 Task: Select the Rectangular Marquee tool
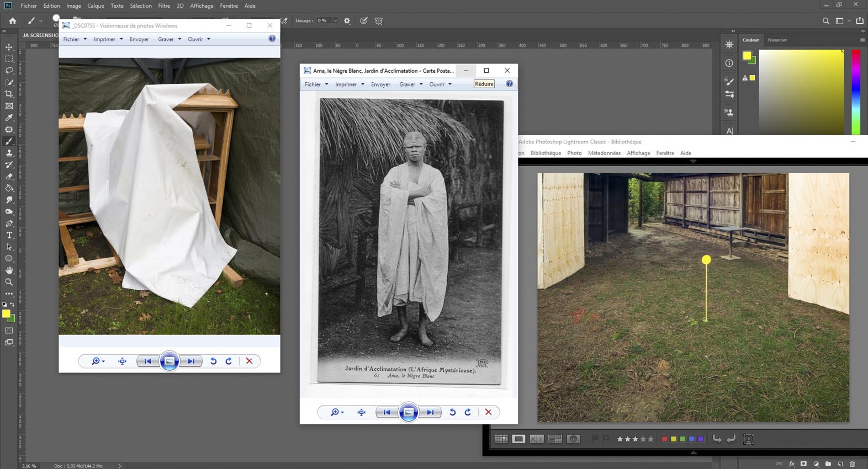coord(9,58)
